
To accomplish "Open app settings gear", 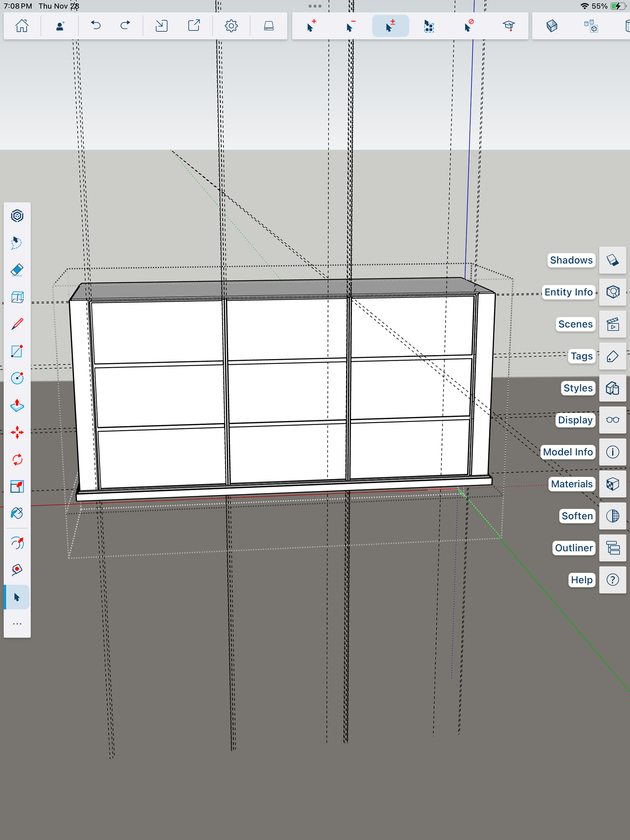I will coord(231,26).
